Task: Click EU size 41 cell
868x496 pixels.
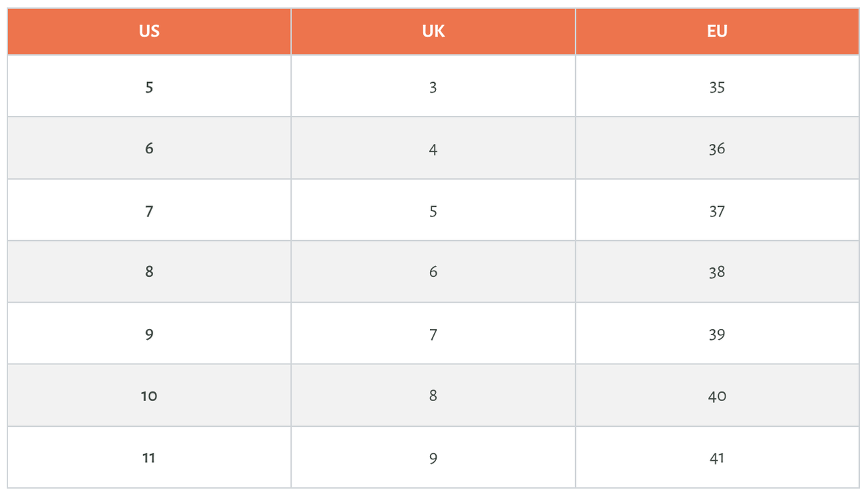Action: point(717,457)
